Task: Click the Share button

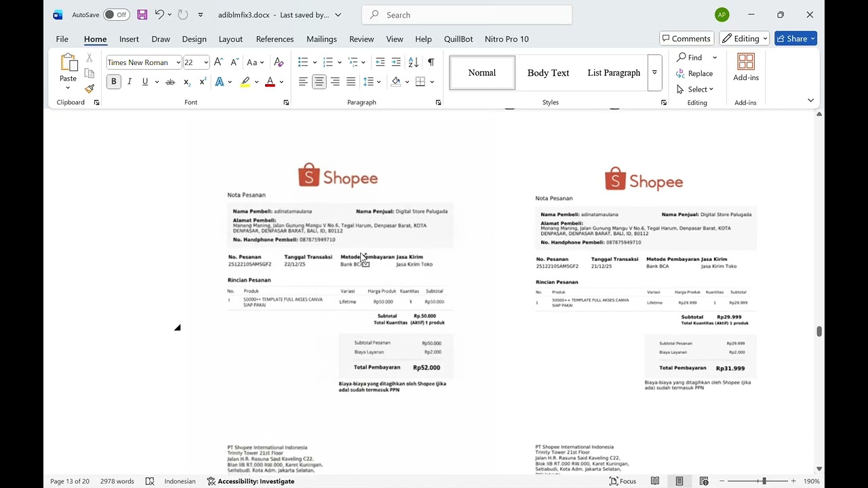Action: 795,39
